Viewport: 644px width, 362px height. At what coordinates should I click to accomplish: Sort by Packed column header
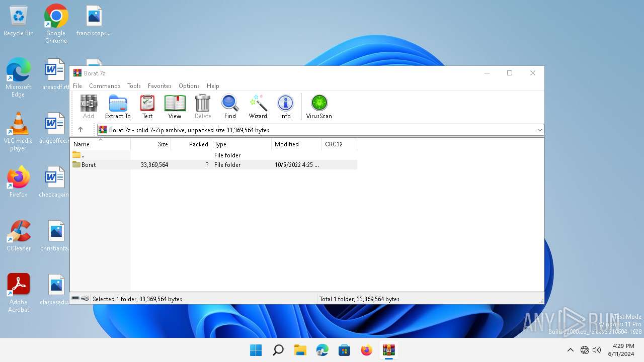point(191,144)
